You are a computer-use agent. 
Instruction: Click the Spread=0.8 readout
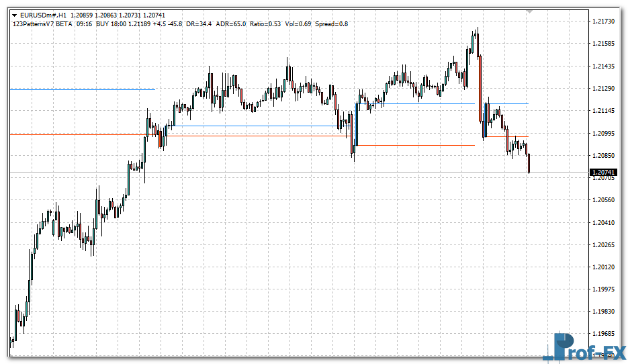pos(332,24)
